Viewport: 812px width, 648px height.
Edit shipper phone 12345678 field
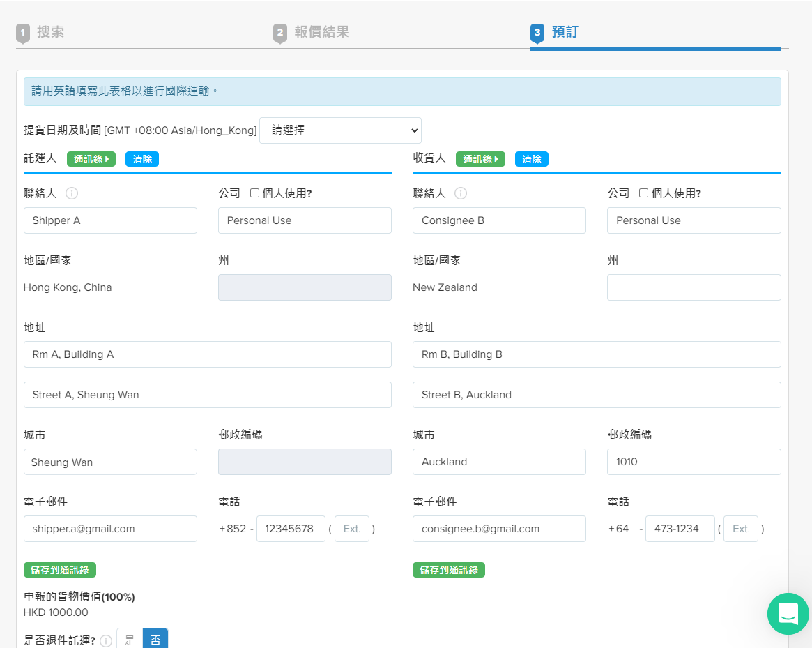(x=291, y=529)
